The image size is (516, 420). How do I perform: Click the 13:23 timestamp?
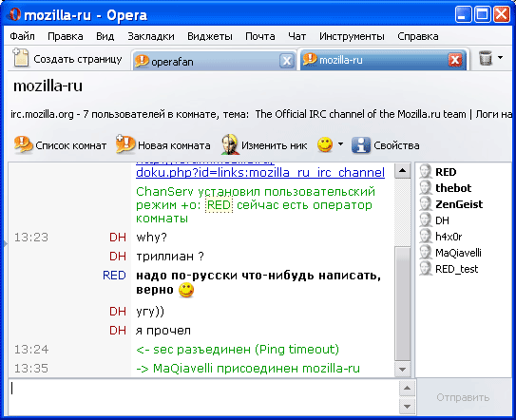click(x=31, y=238)
